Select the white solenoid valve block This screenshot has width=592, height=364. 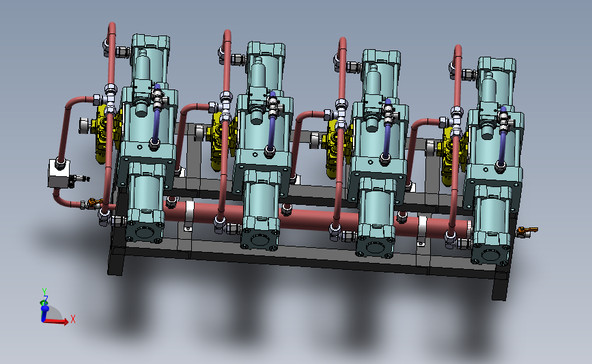pos(60,174)
